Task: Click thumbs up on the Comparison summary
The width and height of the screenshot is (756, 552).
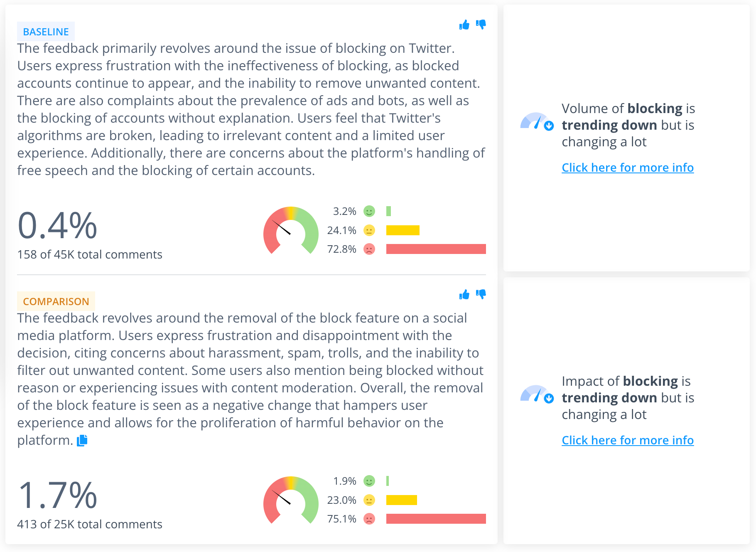Action: pyautogui.click(x=464, y=295)
